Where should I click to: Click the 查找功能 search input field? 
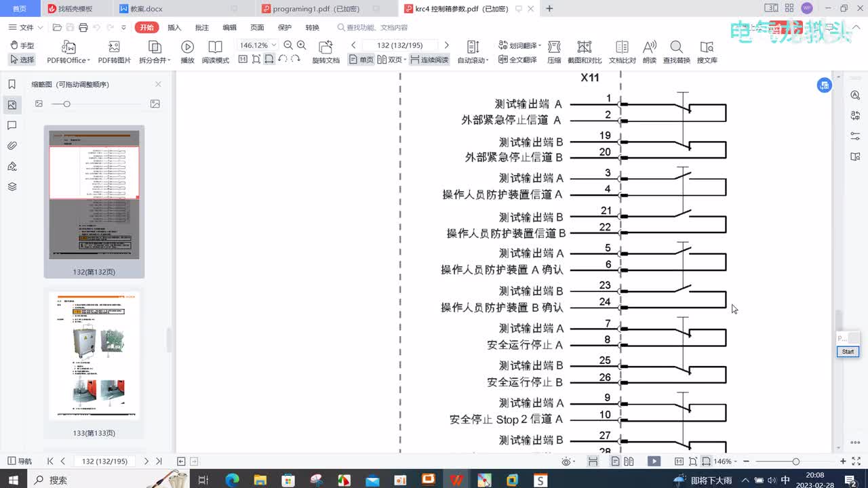(376, 28)
